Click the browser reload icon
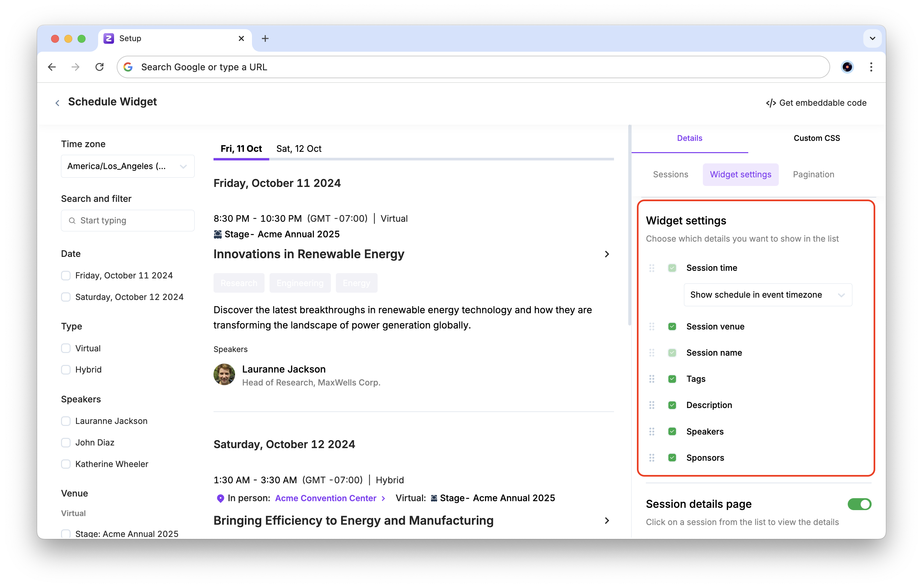Image resolution: width=923 pixels, height=588 pixels. tap(100, 67)
